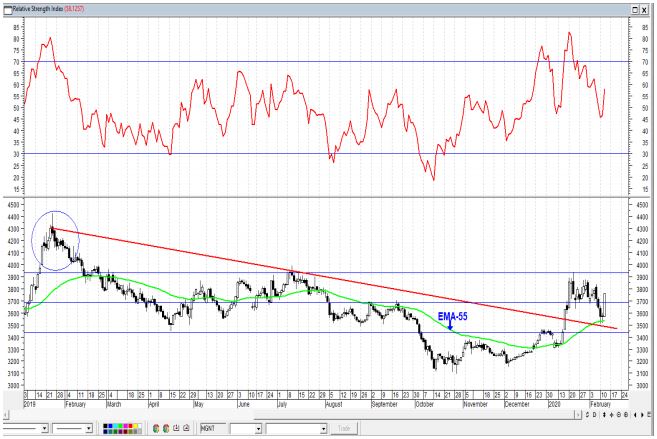Click the November label on the time axis
Image resolution: width=657 pixels, height=439 pixels.
(476, 404)
